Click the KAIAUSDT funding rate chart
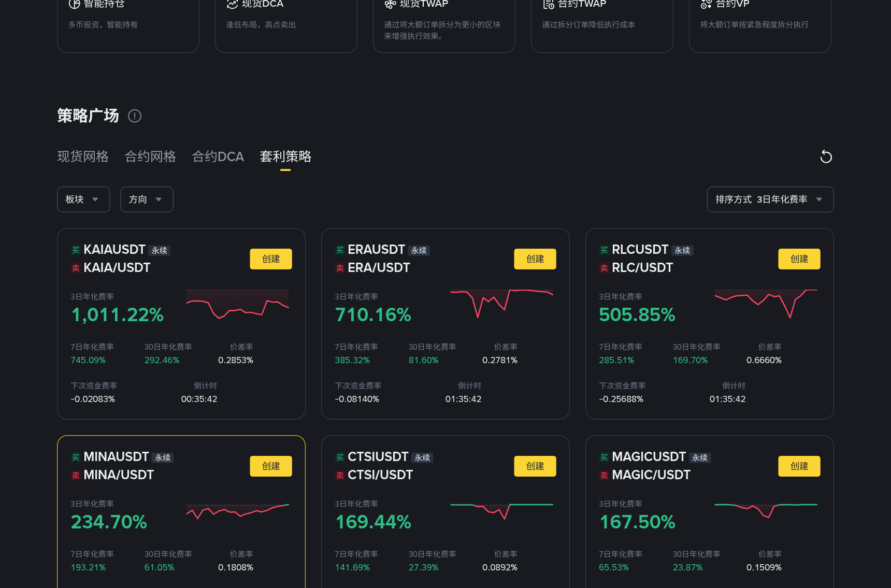 point(237,304)
